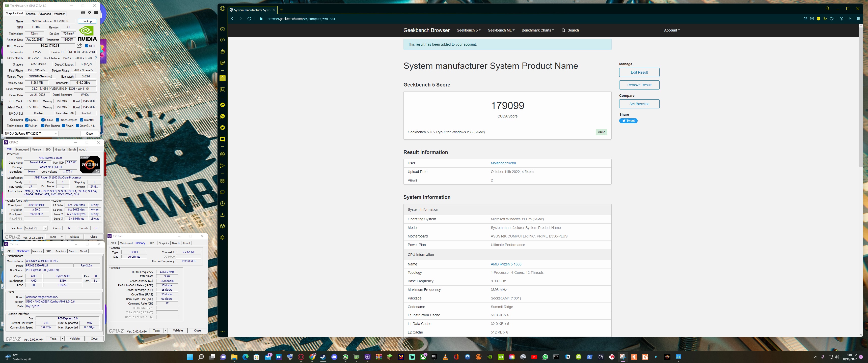Open Tools dropdown arrow in CPU-Z Mainboard window

pos(62,339)
